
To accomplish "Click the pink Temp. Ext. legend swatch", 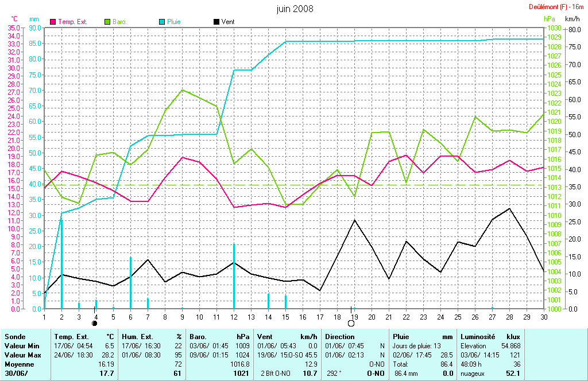I will tap(53, 22).
